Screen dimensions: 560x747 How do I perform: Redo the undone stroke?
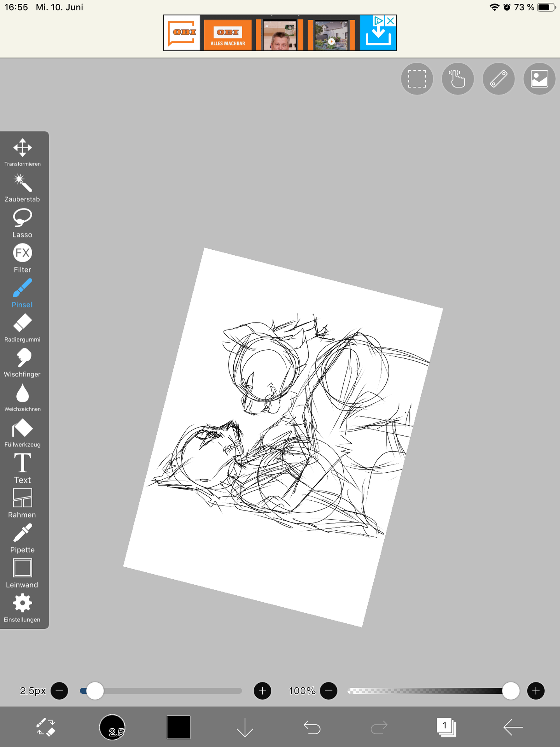tap(379, 727)
